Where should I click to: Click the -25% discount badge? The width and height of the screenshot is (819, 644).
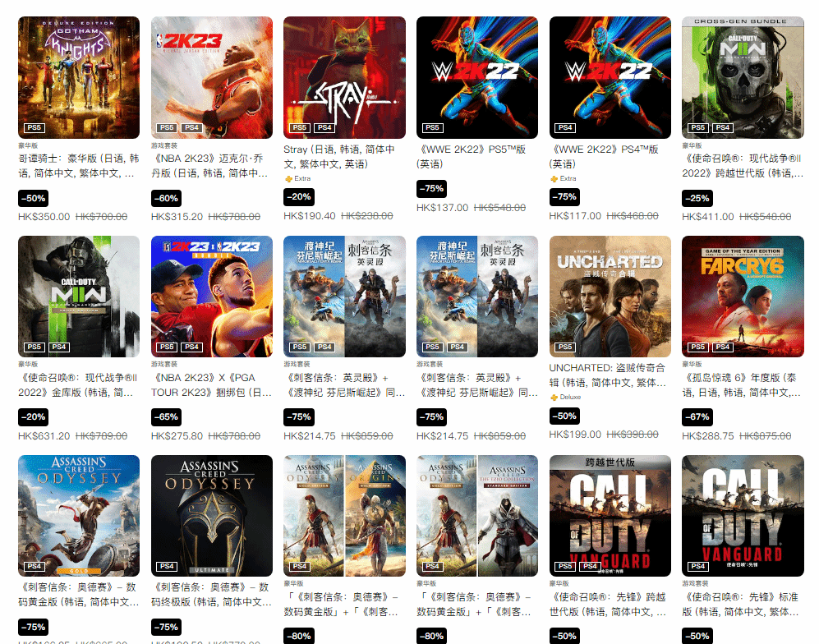pos(697,199)
